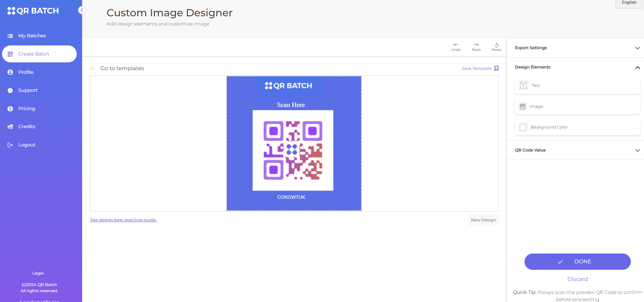This screenshot has width=644, height=302.
Task: Click the DONE checkmark icon
Action: point(560,262)
